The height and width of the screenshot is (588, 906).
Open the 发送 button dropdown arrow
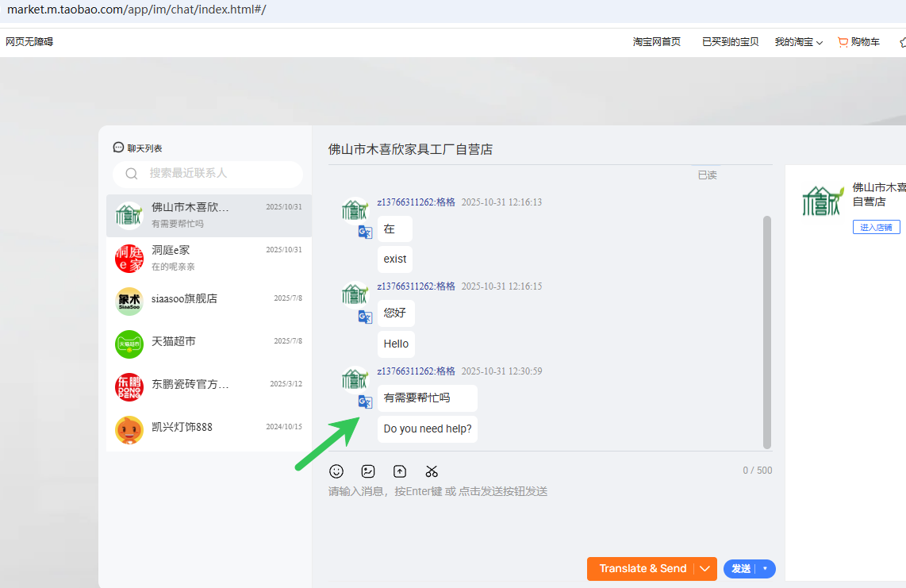point(765,569)
